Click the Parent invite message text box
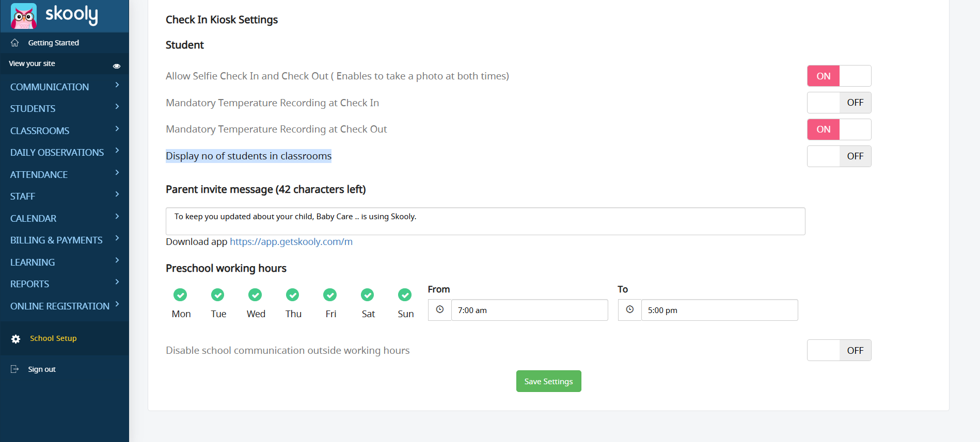This screenshot has width=980, height=442. click(485, 221)
